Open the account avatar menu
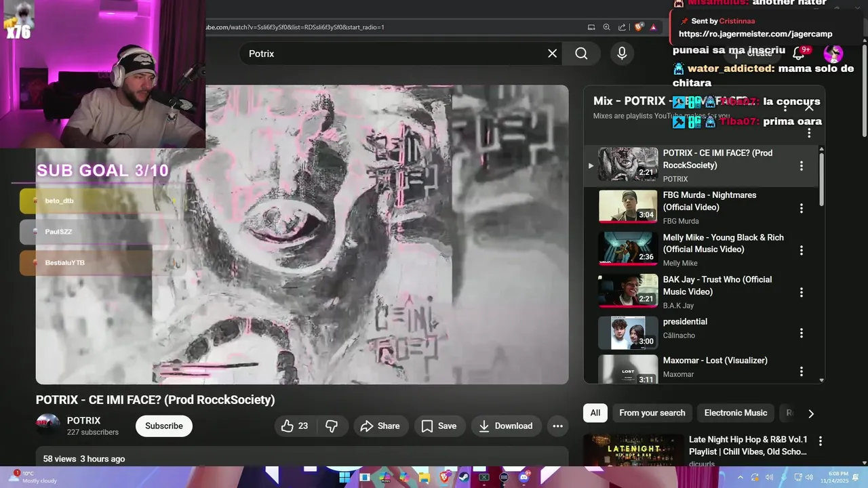 833,54
